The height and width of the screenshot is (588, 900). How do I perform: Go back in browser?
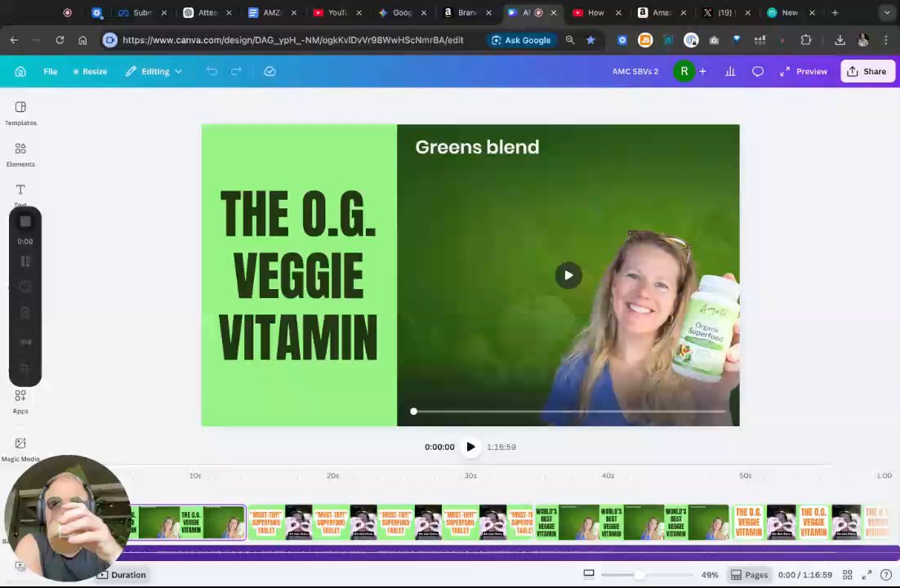click(14, 40)
